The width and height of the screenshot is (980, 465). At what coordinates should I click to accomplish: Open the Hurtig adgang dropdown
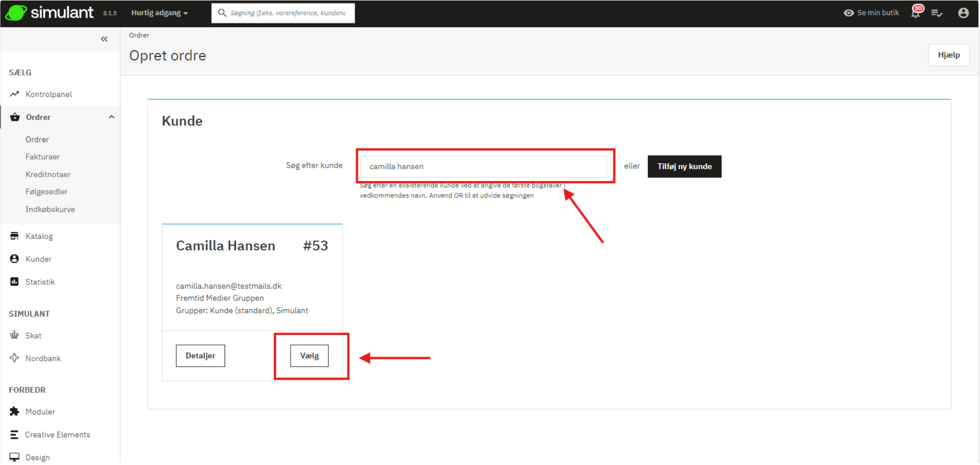159,13
